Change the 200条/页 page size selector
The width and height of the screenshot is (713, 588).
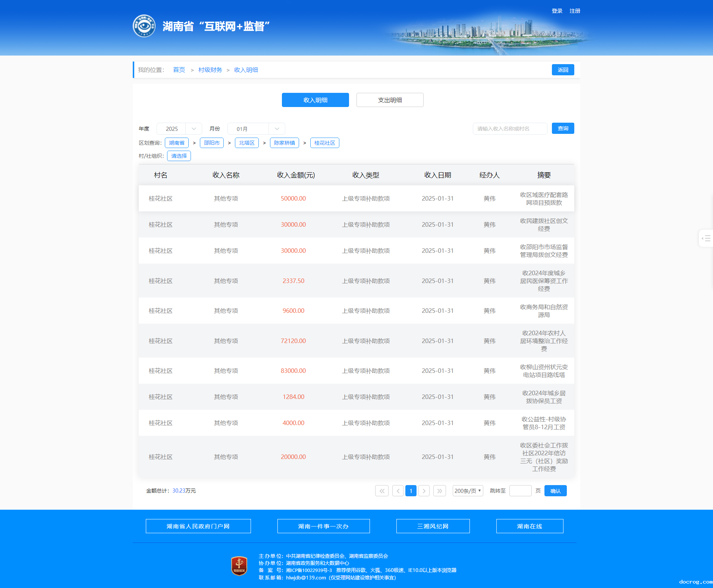coord(468,491)
